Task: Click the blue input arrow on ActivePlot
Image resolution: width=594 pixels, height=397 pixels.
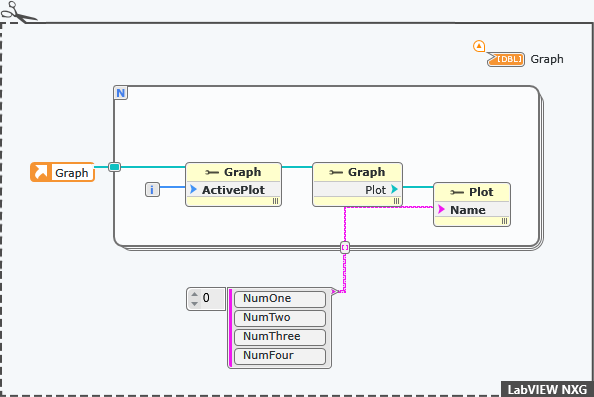Action: 193,189
